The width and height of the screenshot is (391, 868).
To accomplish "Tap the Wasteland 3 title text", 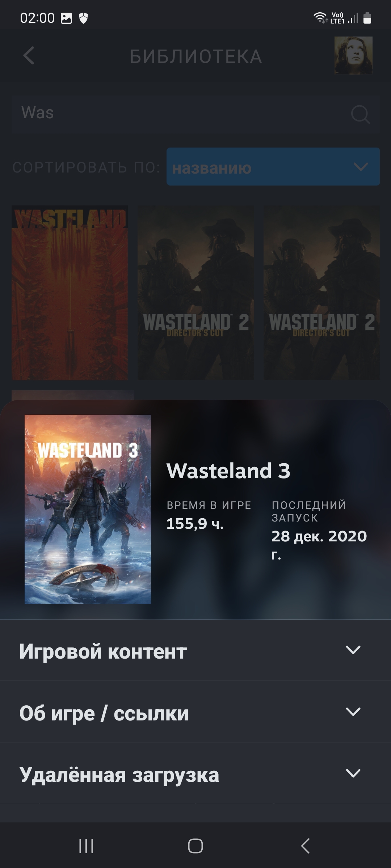I will click(x=228, y=471).
